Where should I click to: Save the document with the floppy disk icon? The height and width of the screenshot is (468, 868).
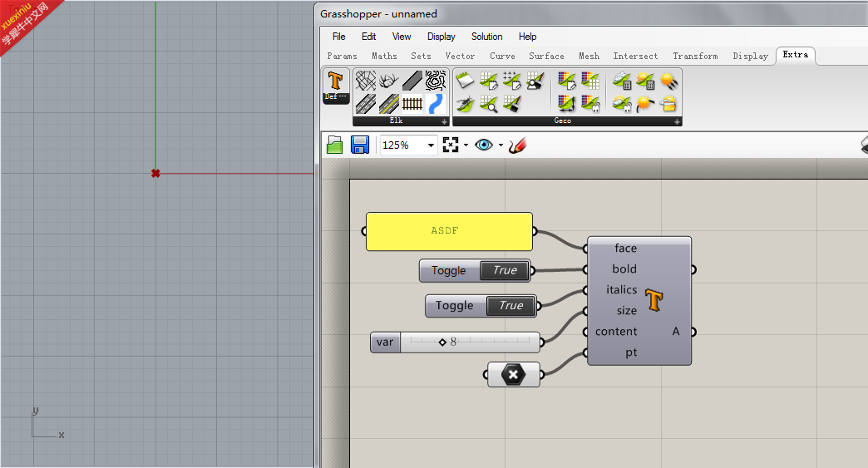(x=360, y=145)
